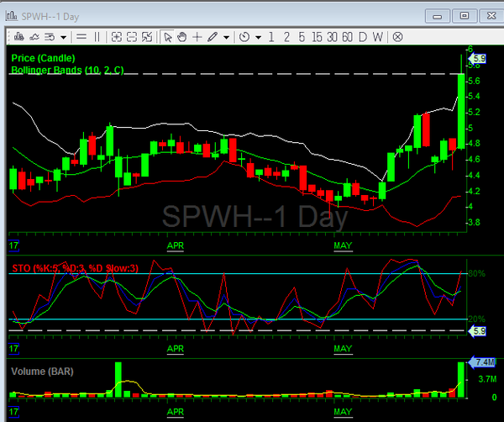
Task: Click the zoom out icon
Action: point(132,37)
